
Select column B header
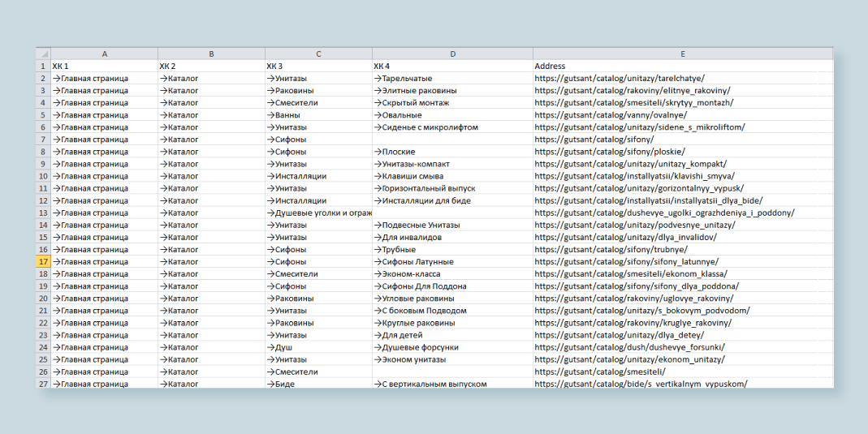(x=211, y=54)
